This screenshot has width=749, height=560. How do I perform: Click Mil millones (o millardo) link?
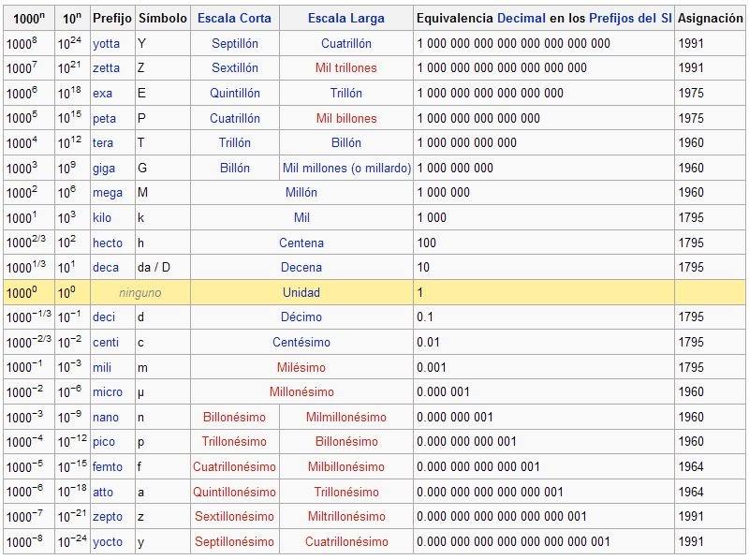pyautogui.click(x=346, y=169)
